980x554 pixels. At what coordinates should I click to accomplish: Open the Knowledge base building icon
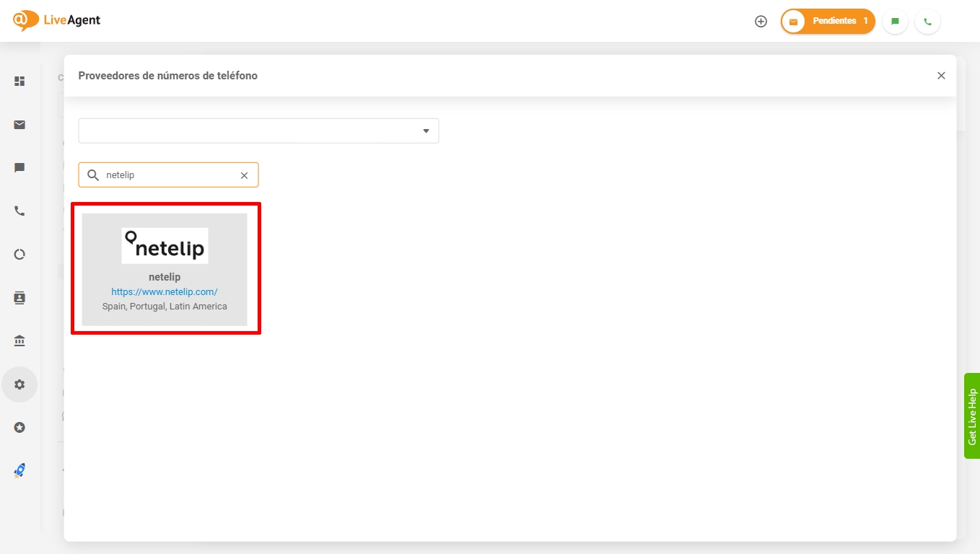click(19, 341)
